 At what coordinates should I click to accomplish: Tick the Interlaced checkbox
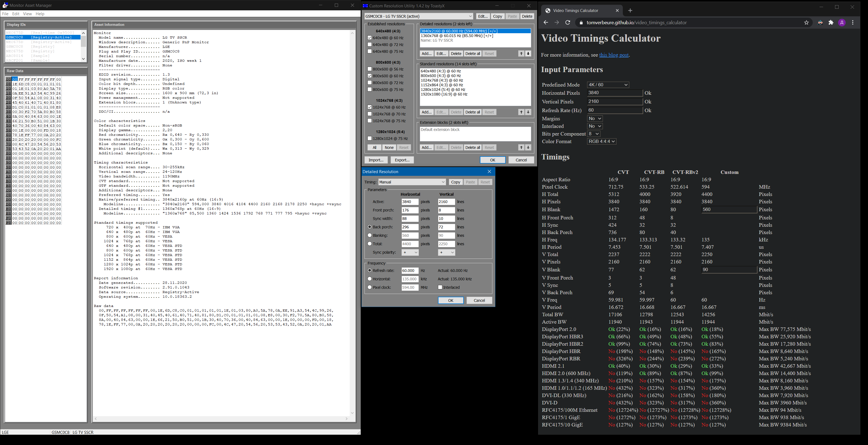coord(440,287)
